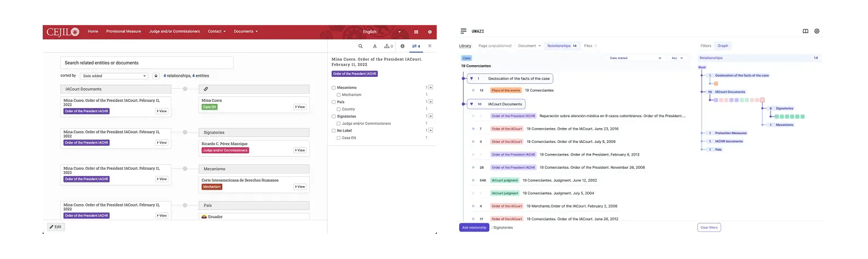Switch to the Page (unpublished) tab

pos(495,46)
